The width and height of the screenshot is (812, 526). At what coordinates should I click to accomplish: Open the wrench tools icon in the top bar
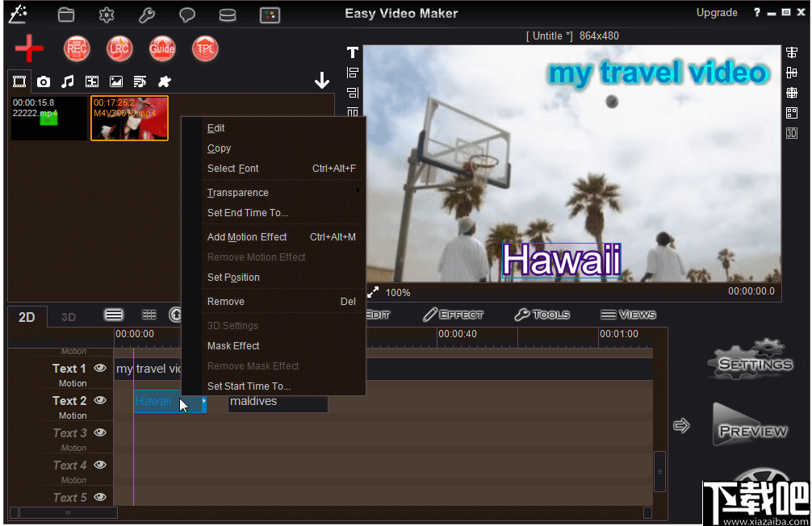tap(147, 14)
